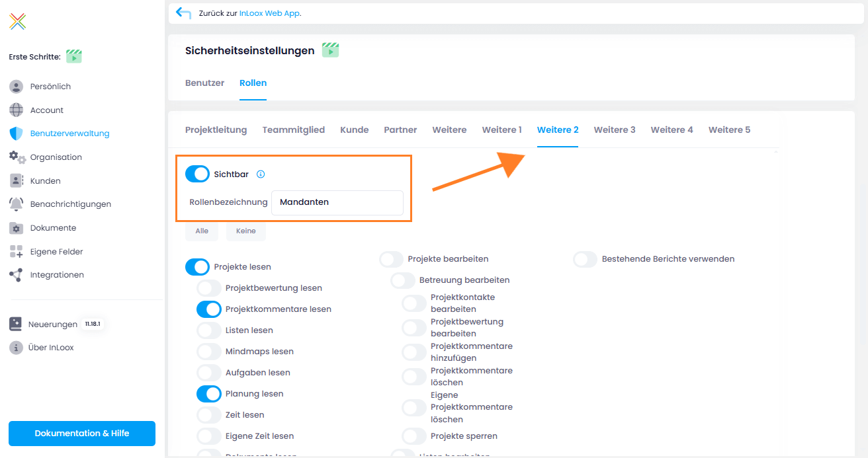Open the Partner role tab
868x458 pixels.
[x=400, y=130]
